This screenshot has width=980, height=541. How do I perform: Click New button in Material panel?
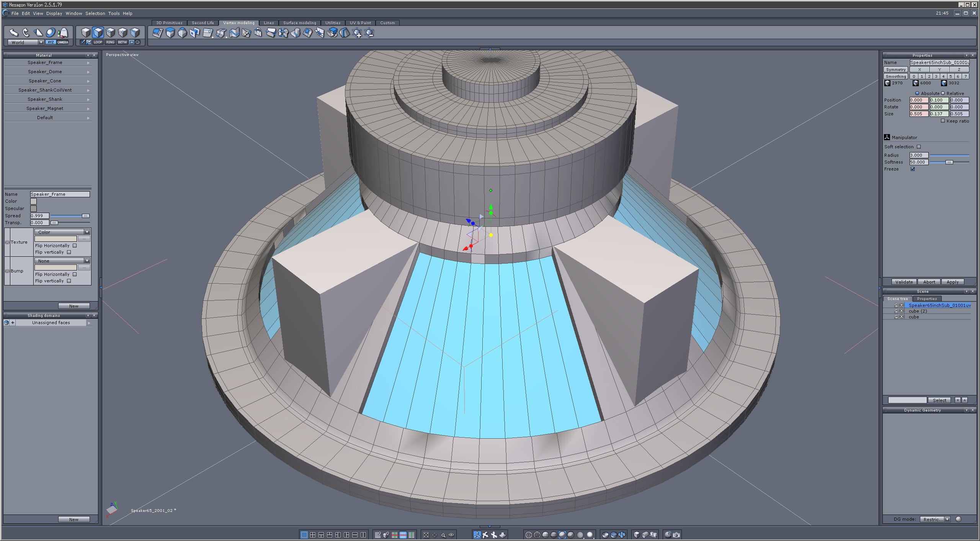coord(74,306)
